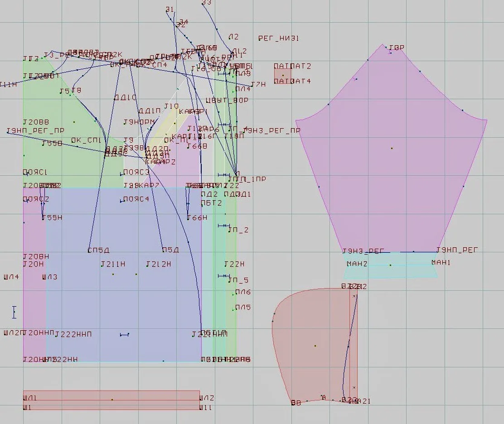Click the РЕГ_НИЗ1 label
504x424 pixels.
pyautogui.click(x=278, y=38)
